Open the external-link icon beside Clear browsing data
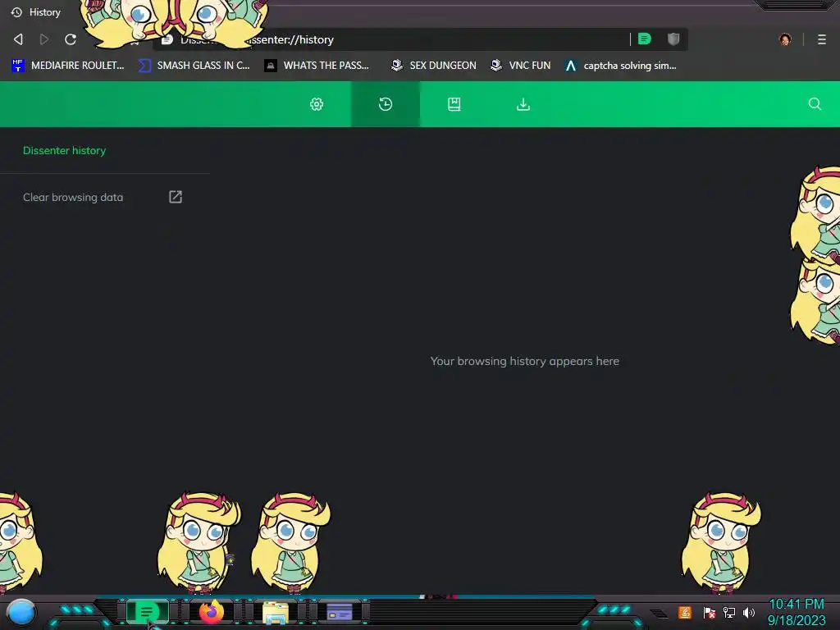 click(176, 197)
